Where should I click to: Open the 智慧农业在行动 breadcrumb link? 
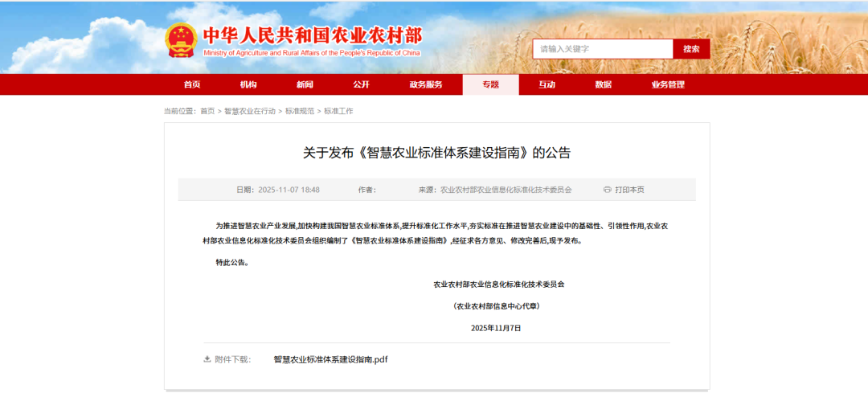(x=250, y=111)
